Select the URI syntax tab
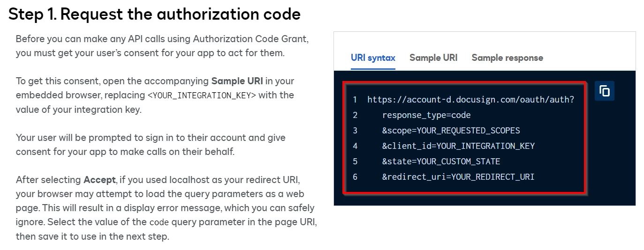Image resolution: width=644 pixels, height=250 pixels. [373, 58]
